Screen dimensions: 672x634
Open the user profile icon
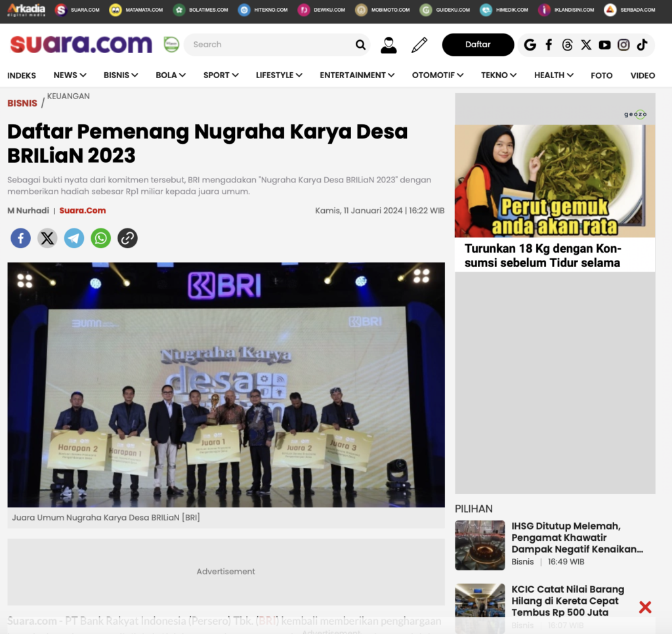pyautogui.click(x=388, y=45)
